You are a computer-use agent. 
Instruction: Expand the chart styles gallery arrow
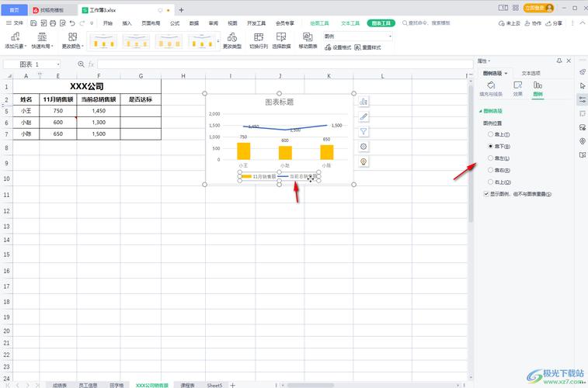218,41
